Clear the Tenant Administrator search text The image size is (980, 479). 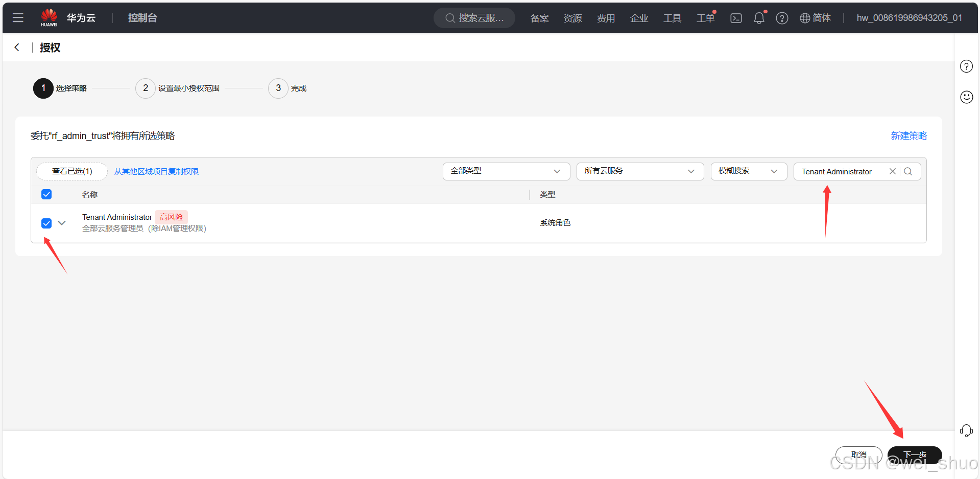[x=893, y=171]
